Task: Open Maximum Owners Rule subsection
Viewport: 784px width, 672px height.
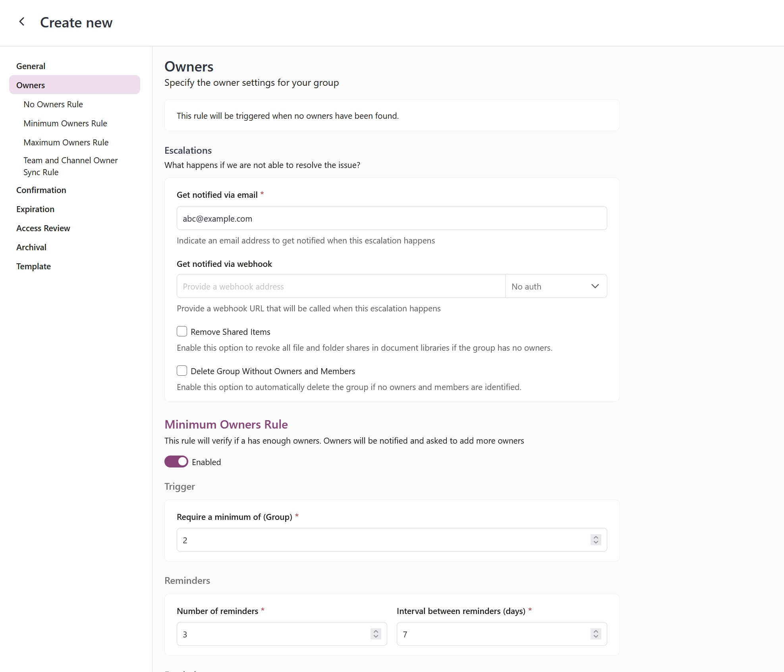Action: 66,143
